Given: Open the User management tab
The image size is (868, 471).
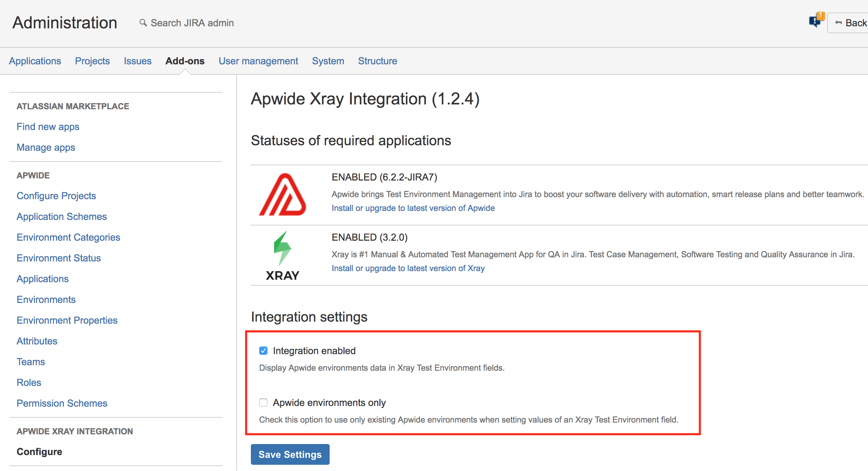Looking at the screenshot, I should click(258, 61).
